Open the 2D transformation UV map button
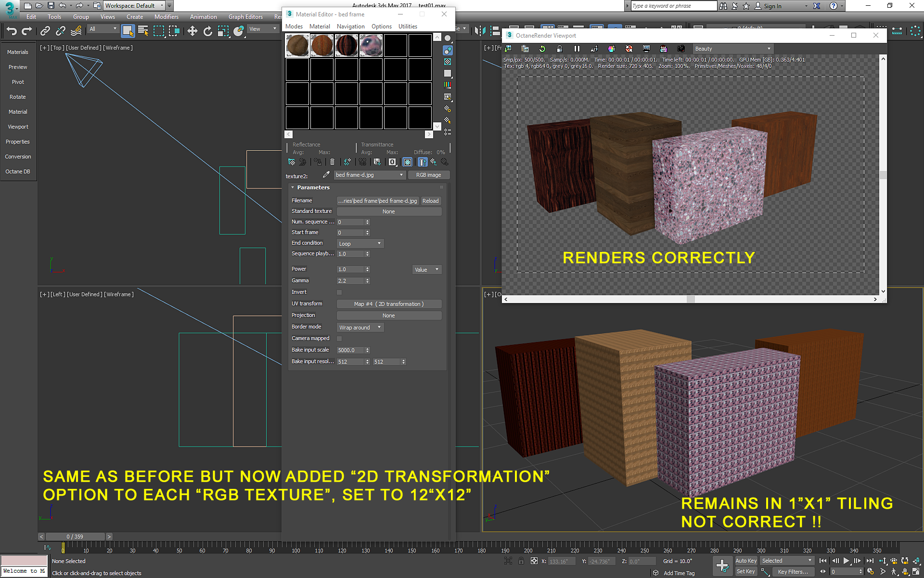The image size is (924, 578). click(389, 304)
